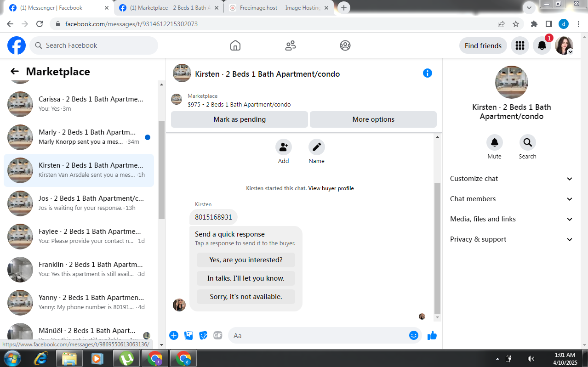
Task: Open the volume control in system tray
Action: pyautogui.click(x=531, y=359)
